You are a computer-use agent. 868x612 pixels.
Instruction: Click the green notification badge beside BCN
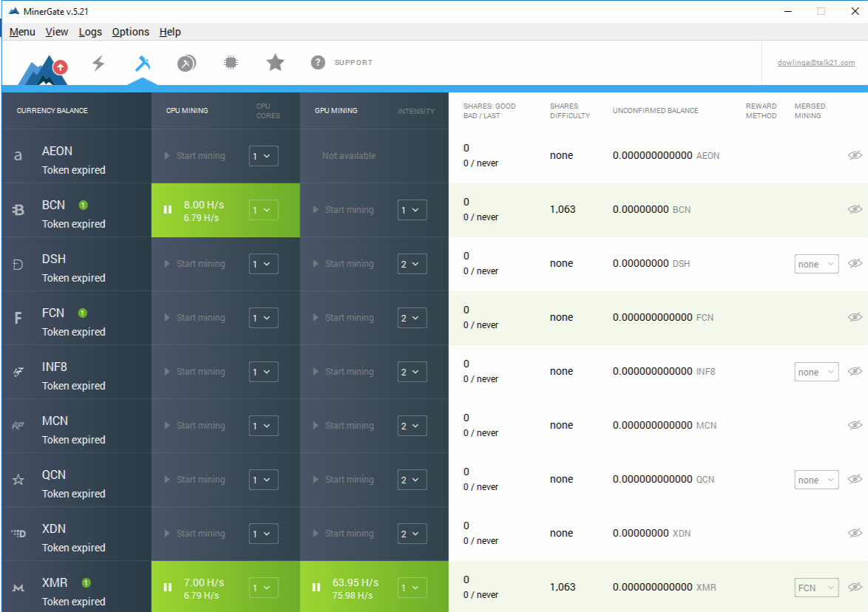tap(83, 205)
